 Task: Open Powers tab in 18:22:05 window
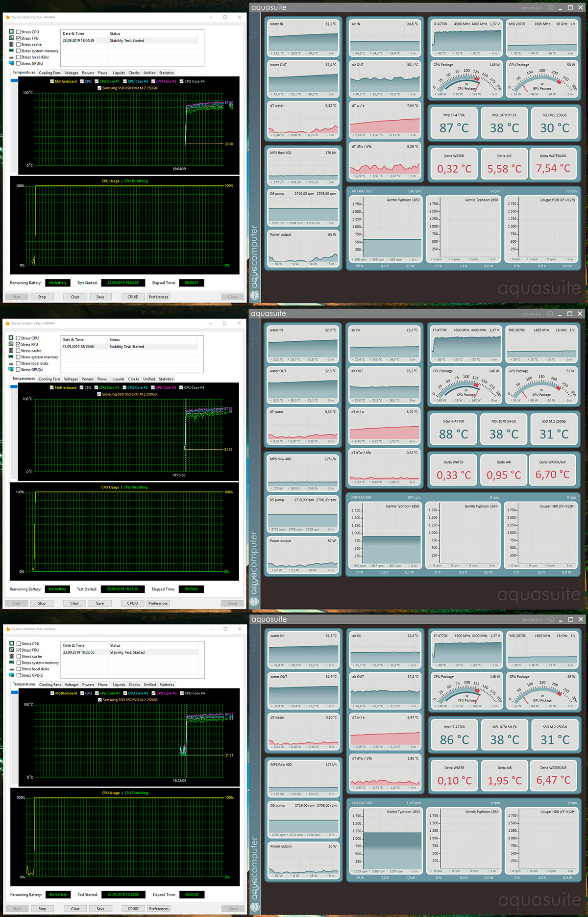(88, 685)
